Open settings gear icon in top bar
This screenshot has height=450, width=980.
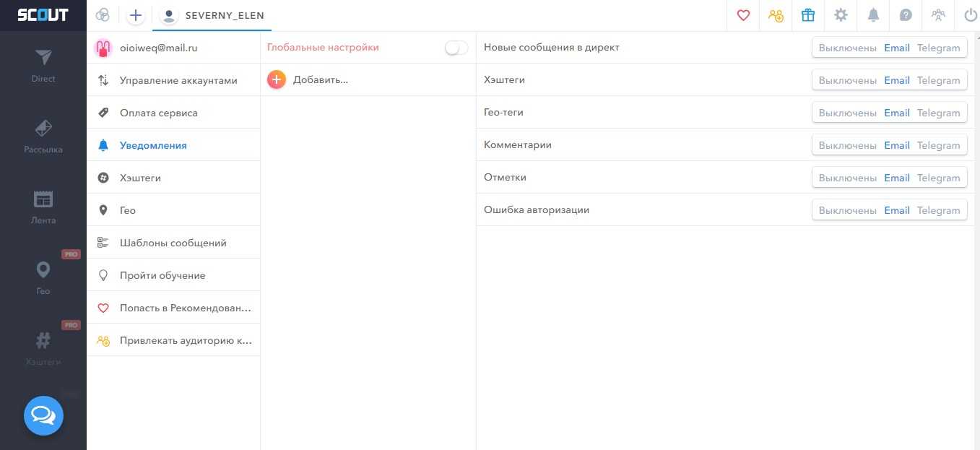841,15
